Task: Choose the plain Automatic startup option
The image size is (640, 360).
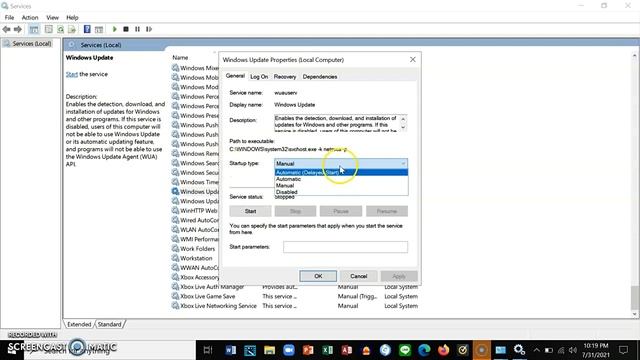Action: pos(341,179)
